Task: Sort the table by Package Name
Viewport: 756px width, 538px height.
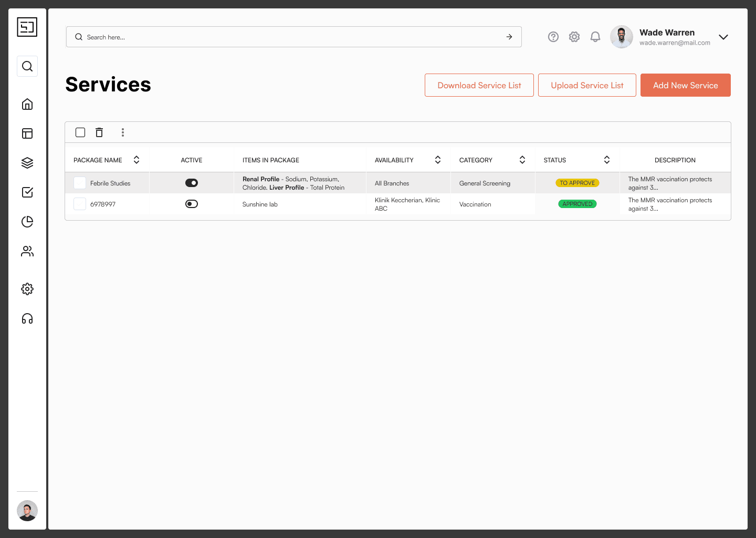Action: pyautogui.click(x=136, y=159)
